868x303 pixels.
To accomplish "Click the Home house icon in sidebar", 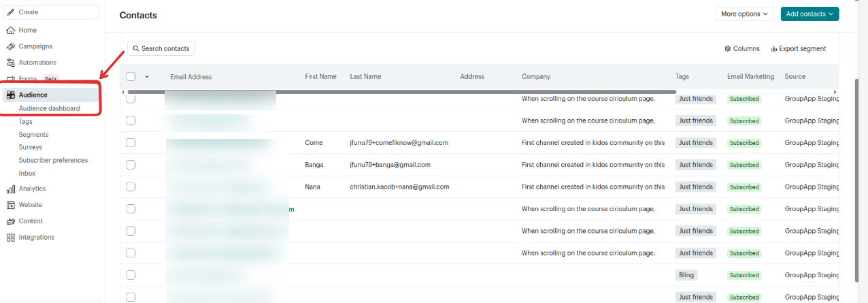I will [x=11, y=31].
